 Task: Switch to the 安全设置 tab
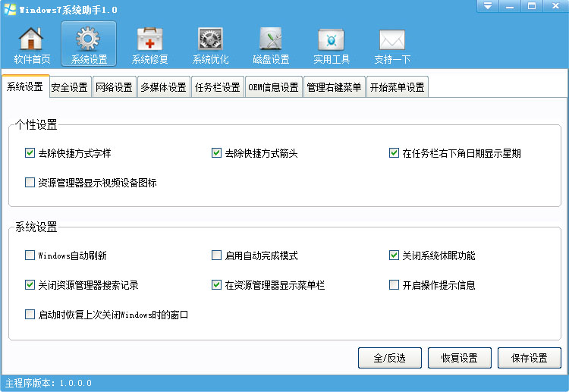[70, 87]
